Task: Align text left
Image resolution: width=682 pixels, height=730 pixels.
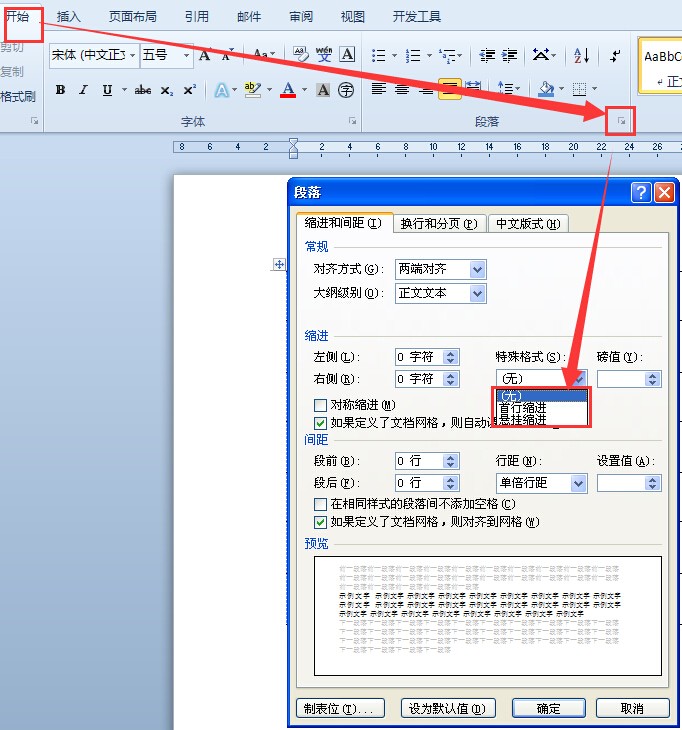Action: (x=378, y=88)
